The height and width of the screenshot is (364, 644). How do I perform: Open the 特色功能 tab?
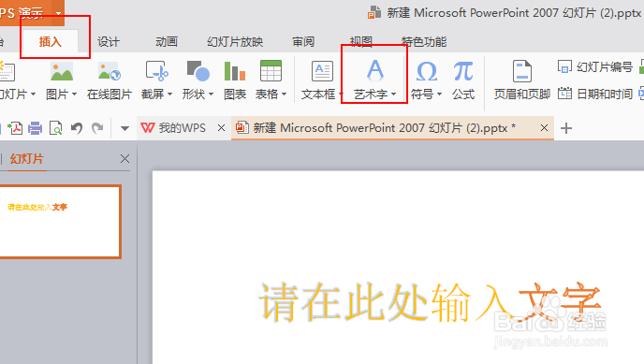(x=424, y=41)
